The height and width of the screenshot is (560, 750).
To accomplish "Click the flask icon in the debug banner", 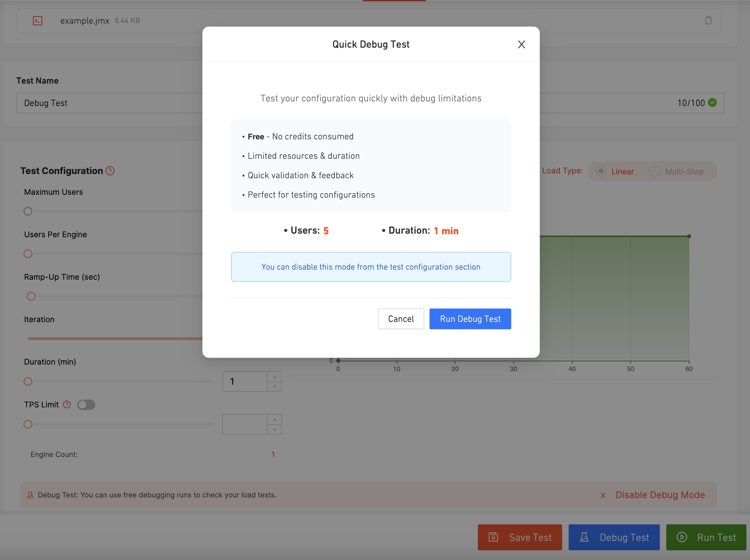I will (x=30, y=495).
